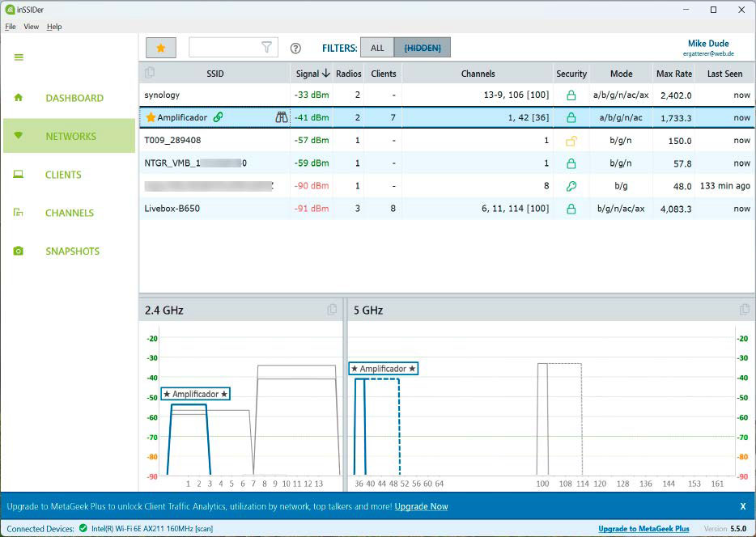Toggle the HIDDEN networks filter
Viewport: 756px width, 537px height.
click(x=422, y=48)
